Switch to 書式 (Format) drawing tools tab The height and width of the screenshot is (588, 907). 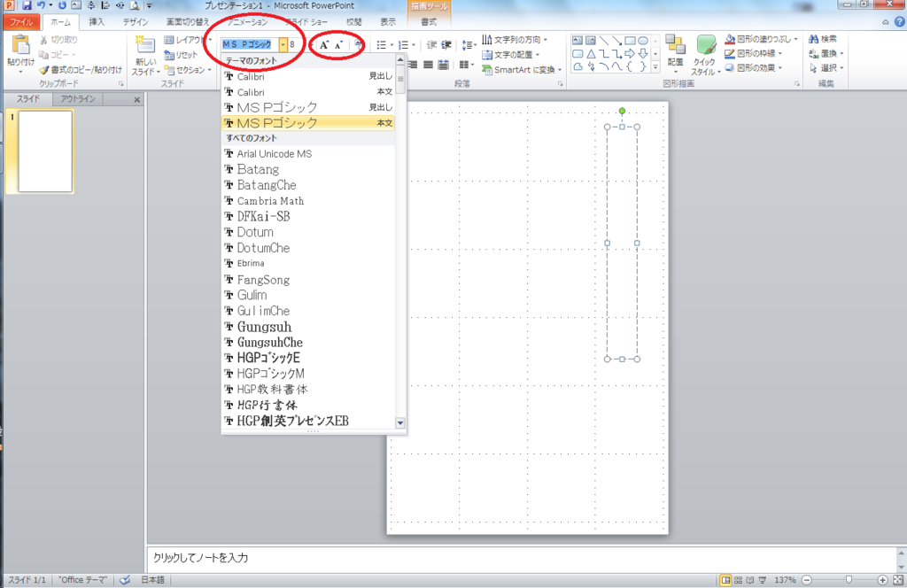click(429, 22)
